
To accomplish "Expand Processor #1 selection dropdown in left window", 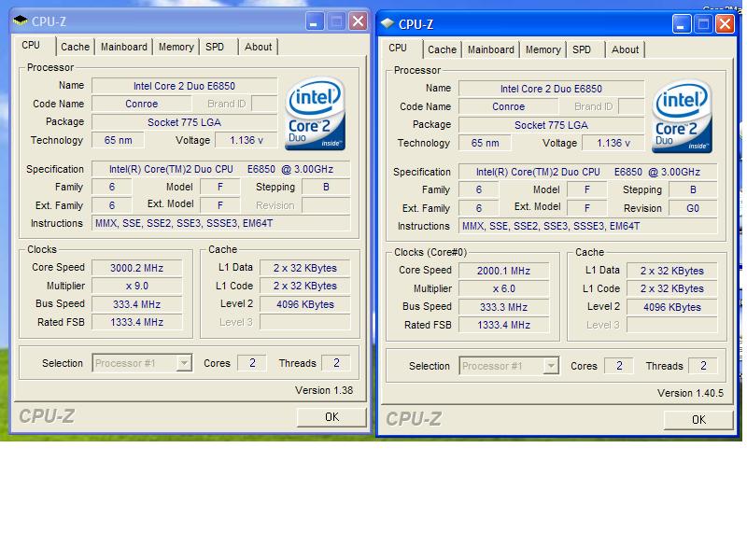I will [183, 363].
